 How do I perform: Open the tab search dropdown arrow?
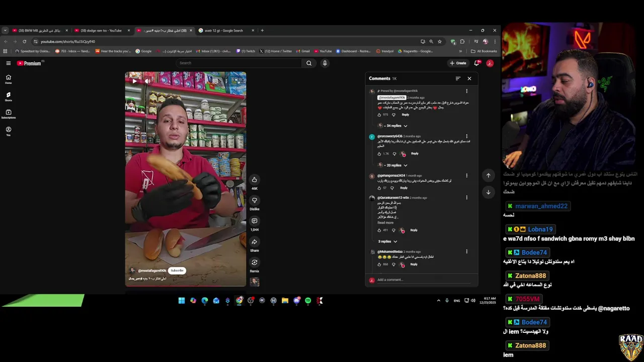click(x=5, y=30)
